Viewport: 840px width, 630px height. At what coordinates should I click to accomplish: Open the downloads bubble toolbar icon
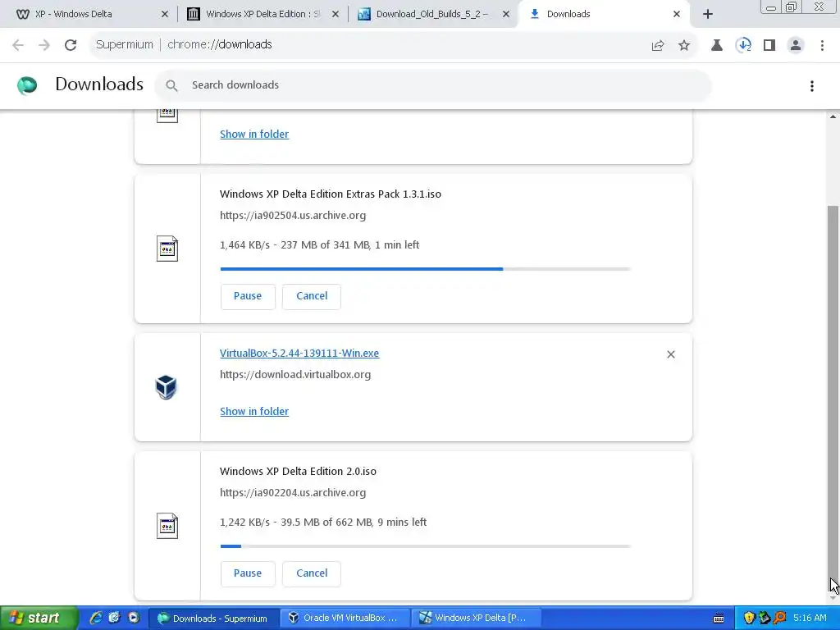click(743, 46)
